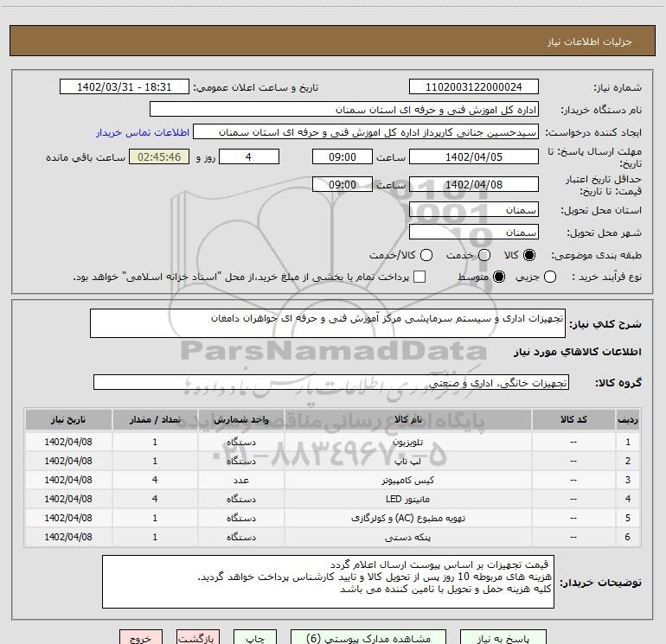Click quantity 4 in the مانیتور LED row
This screenshot has width=666, height=644.
(155, 500)
